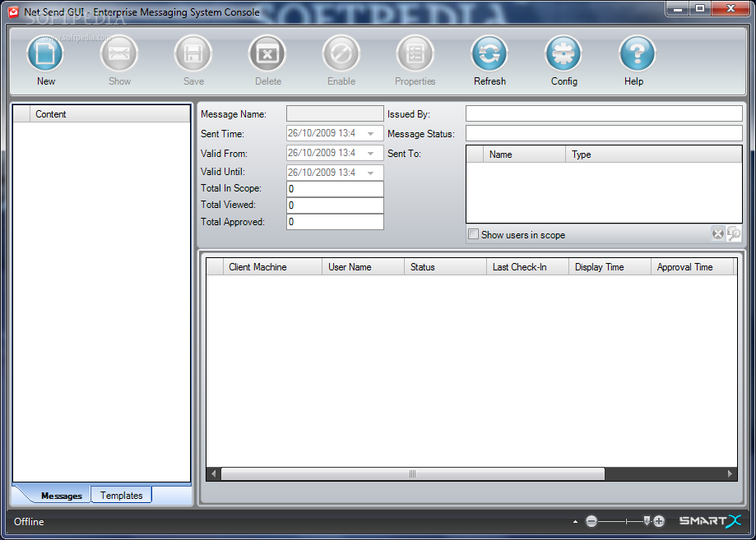Open the Help icon
The height and width of the screenshot is (540, 756).
coord(638,54)
